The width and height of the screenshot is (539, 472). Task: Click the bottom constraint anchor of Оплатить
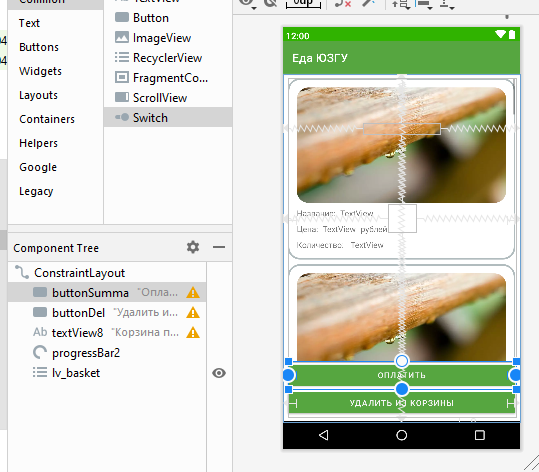pos(402,389)
